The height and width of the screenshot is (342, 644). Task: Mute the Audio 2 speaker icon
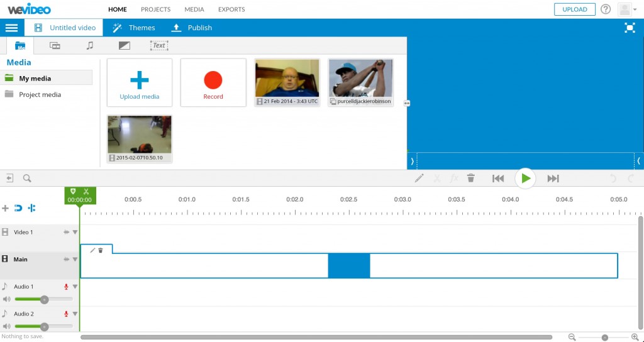point(6,327)
